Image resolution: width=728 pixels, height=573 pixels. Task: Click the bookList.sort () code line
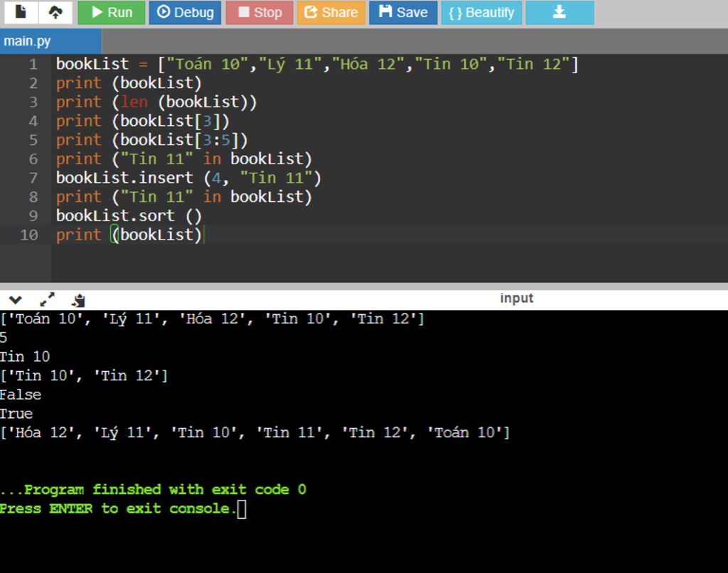pyautogui.click(x=129, y=216)
